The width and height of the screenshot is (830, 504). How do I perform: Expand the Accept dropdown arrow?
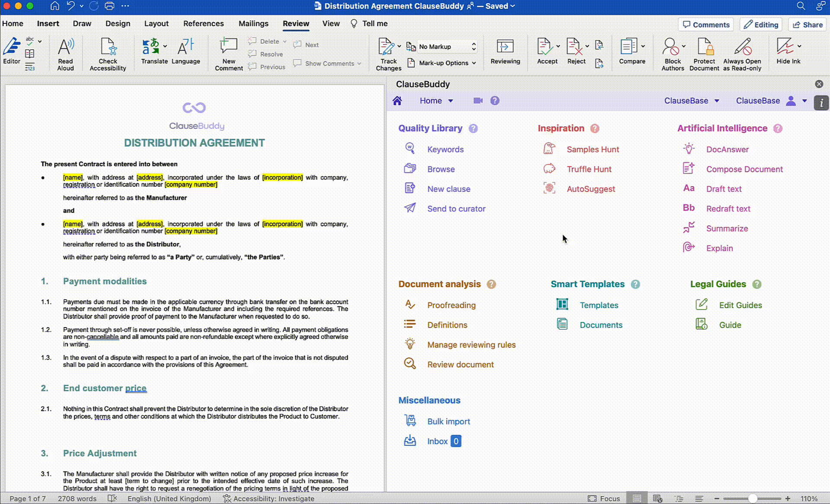[558, 46]
